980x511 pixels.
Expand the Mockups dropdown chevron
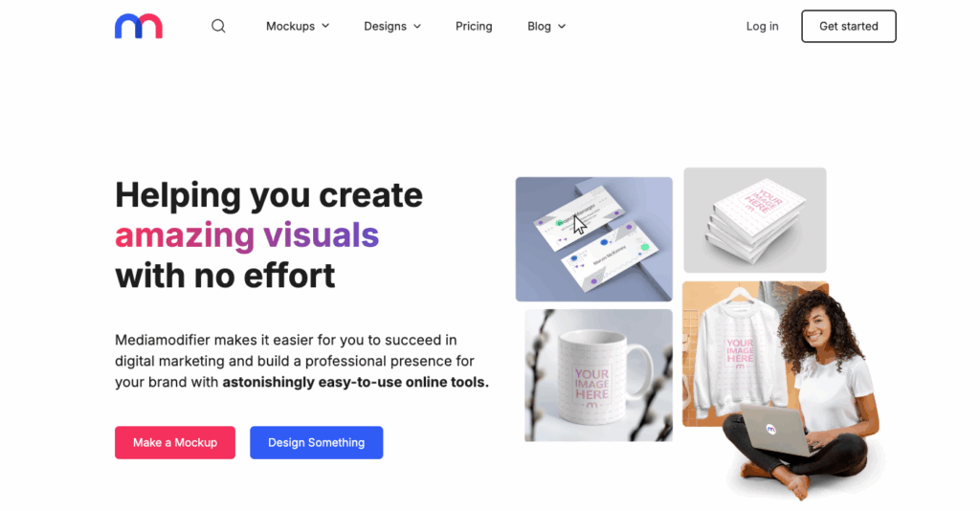coord(325,26)
